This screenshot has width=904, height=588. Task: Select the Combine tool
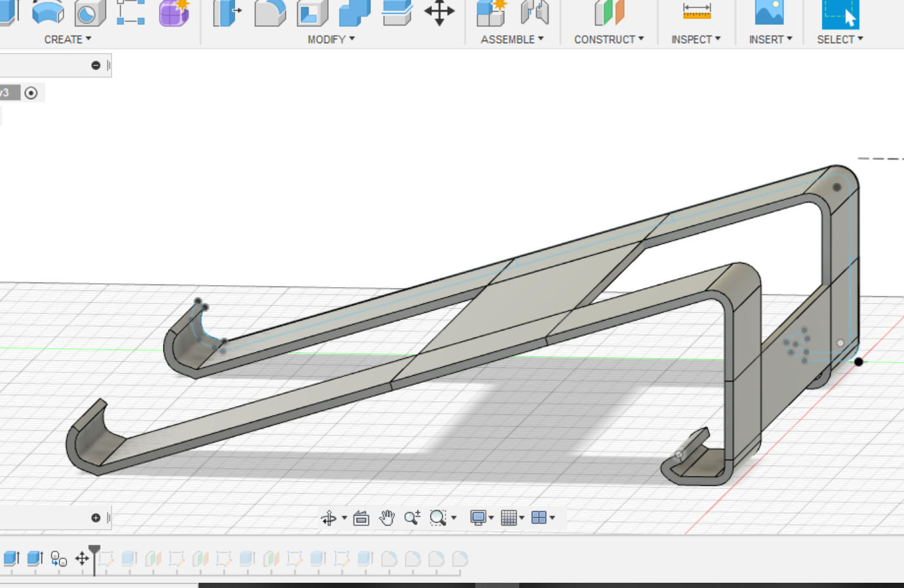click(355, 13)
